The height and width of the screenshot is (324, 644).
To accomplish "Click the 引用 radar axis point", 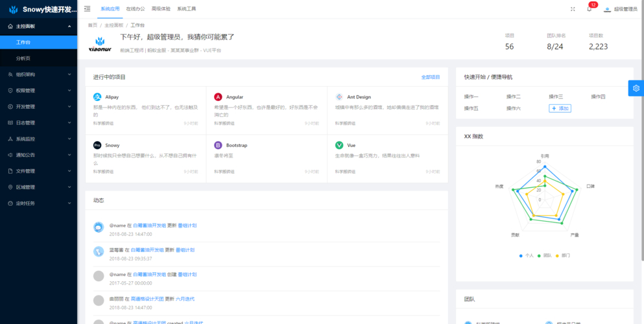I will point(545,167).
